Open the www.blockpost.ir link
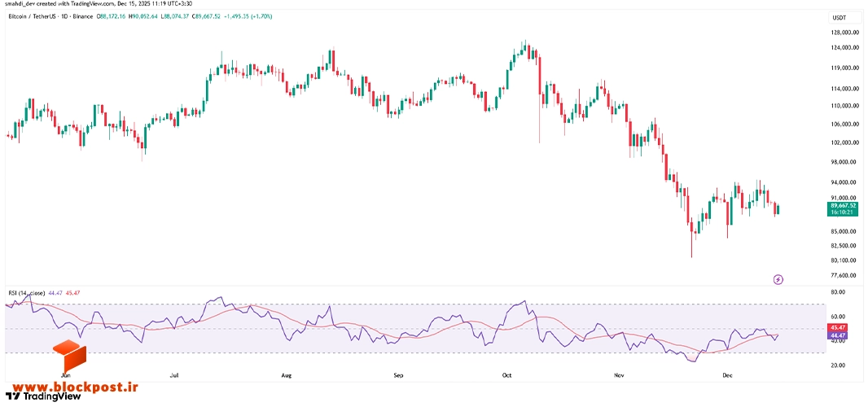 (72, 387)
